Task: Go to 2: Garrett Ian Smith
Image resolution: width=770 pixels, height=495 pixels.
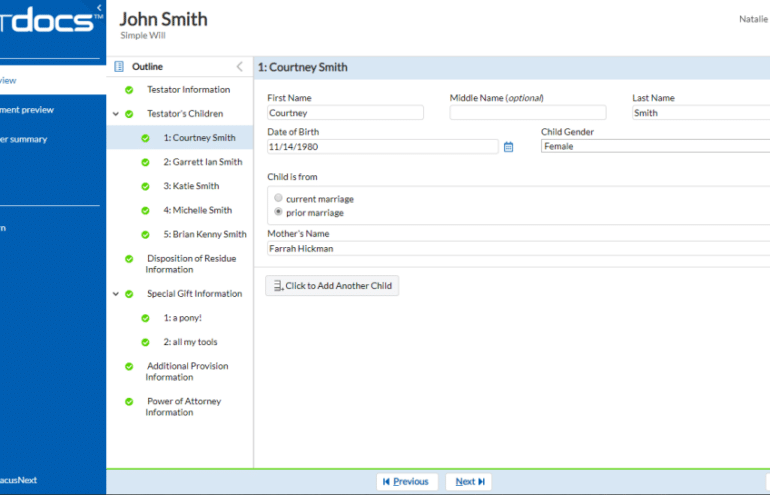Action: [x=203, y=162]
